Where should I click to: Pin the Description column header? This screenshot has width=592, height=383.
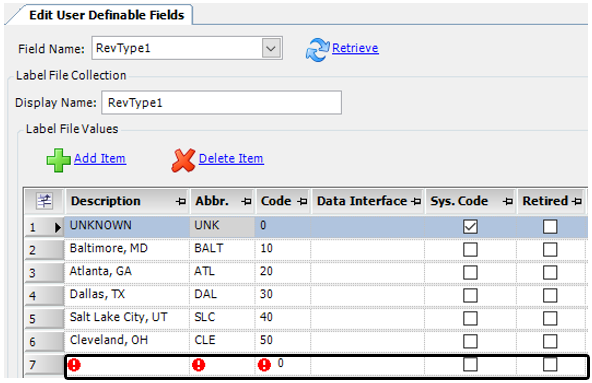(181, 202)
